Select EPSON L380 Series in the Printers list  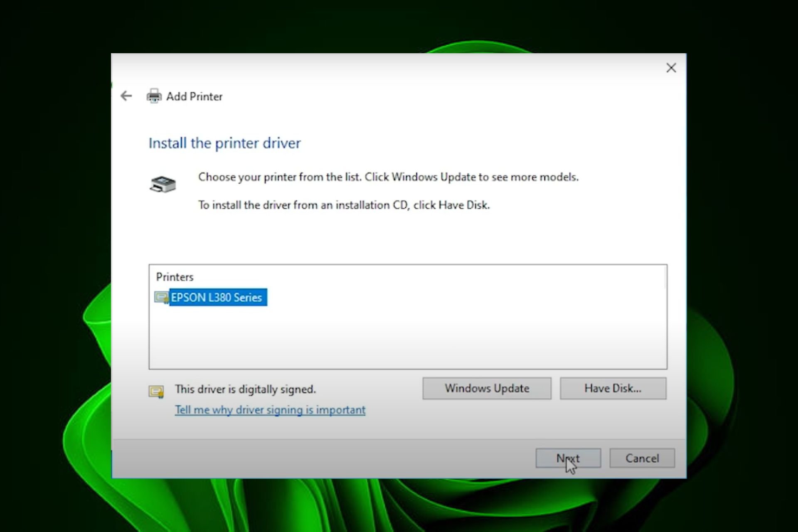click(218, 298)
